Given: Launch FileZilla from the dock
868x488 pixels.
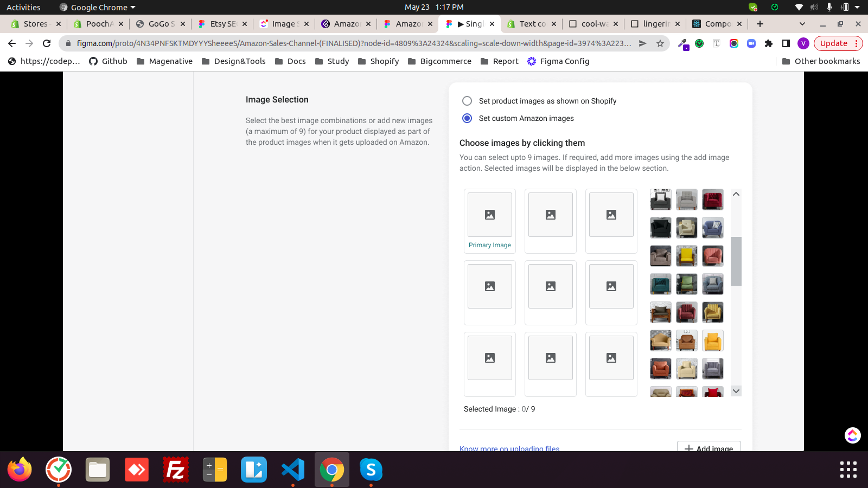Looking at the screenshot, I should point(176,470).
